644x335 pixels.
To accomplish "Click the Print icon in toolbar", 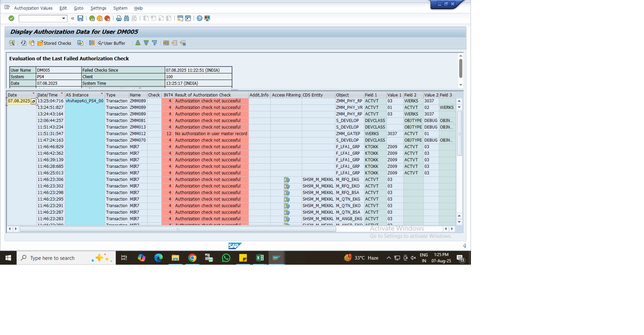I will click(x=119, y=18).
